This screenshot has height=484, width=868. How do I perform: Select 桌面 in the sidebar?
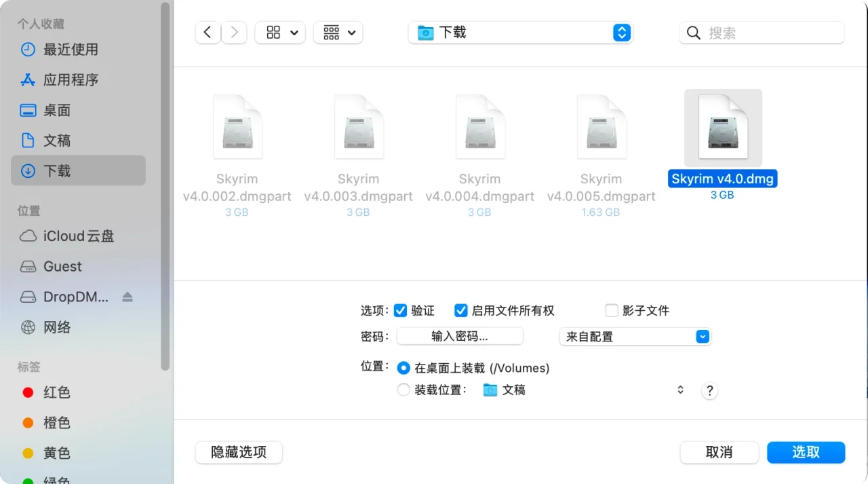pyautogui.click(x=78, y=111)
